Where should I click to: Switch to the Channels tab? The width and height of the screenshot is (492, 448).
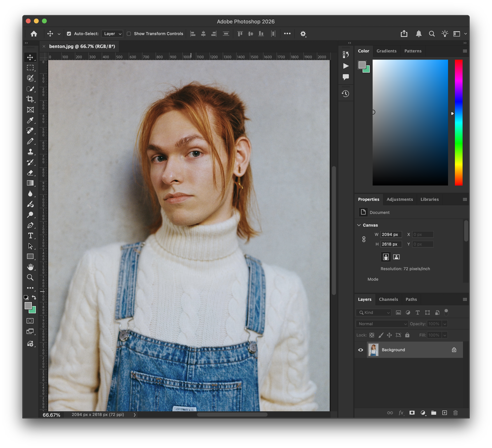pos(388,299)
